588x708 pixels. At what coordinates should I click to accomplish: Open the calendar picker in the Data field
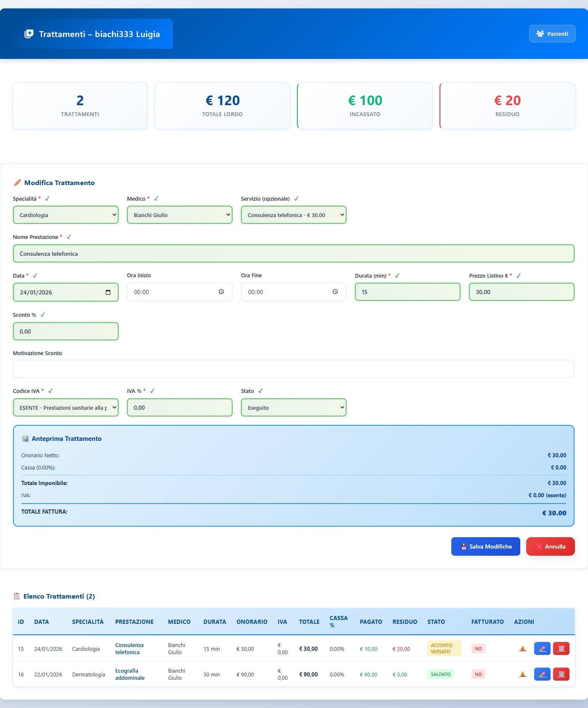click(108, 292)
